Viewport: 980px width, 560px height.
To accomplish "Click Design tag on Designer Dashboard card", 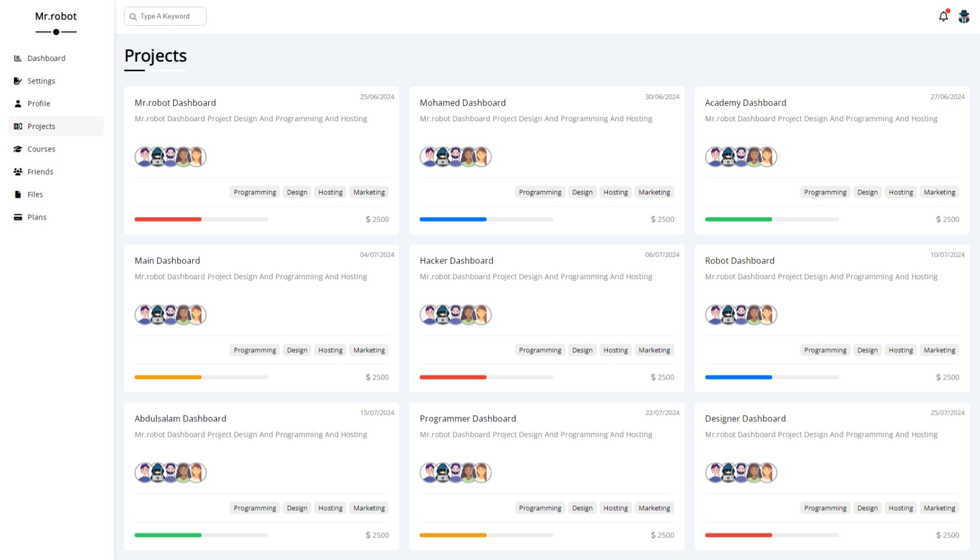I will pos(867,508).
